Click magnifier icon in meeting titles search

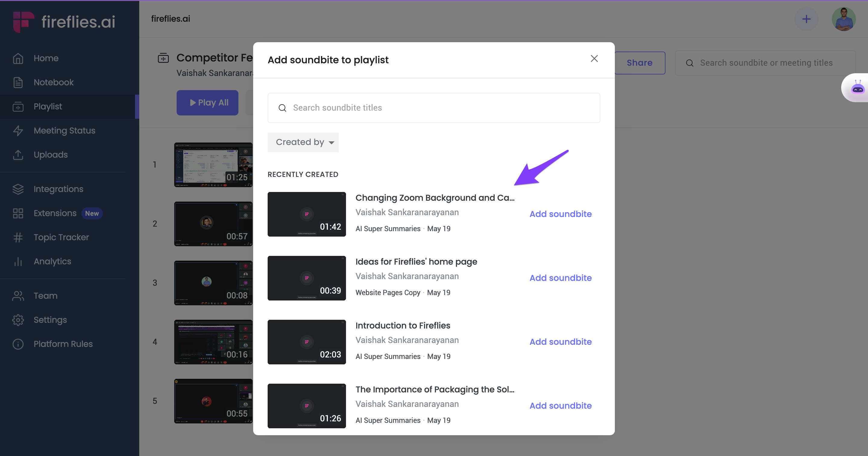pyautogui.click(x=690, y=63)
